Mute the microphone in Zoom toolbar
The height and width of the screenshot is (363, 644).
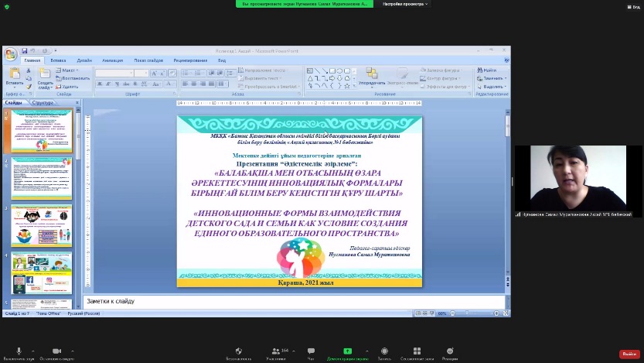(17, 351)
